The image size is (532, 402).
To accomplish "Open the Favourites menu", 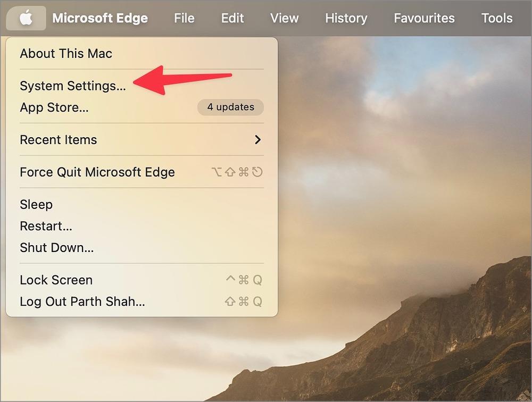I will coord(424,18).
